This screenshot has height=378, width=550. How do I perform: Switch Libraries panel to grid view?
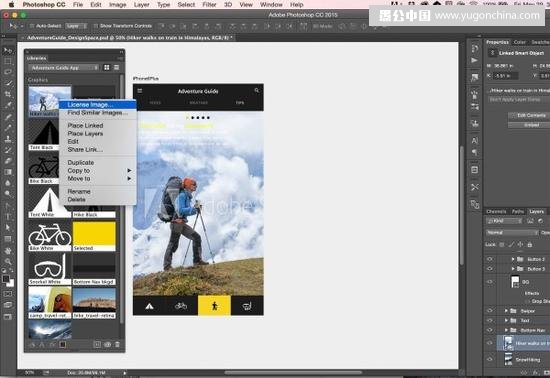click(107, 67)
